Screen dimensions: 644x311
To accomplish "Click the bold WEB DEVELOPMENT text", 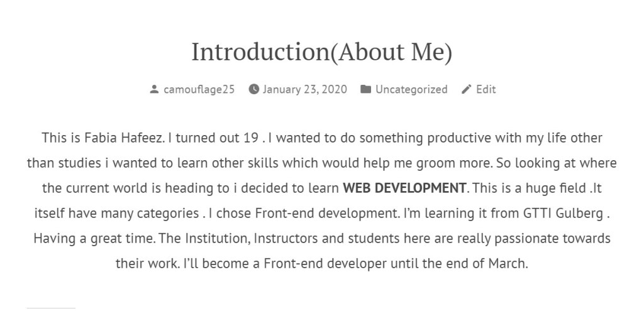I will pos(404,188).
